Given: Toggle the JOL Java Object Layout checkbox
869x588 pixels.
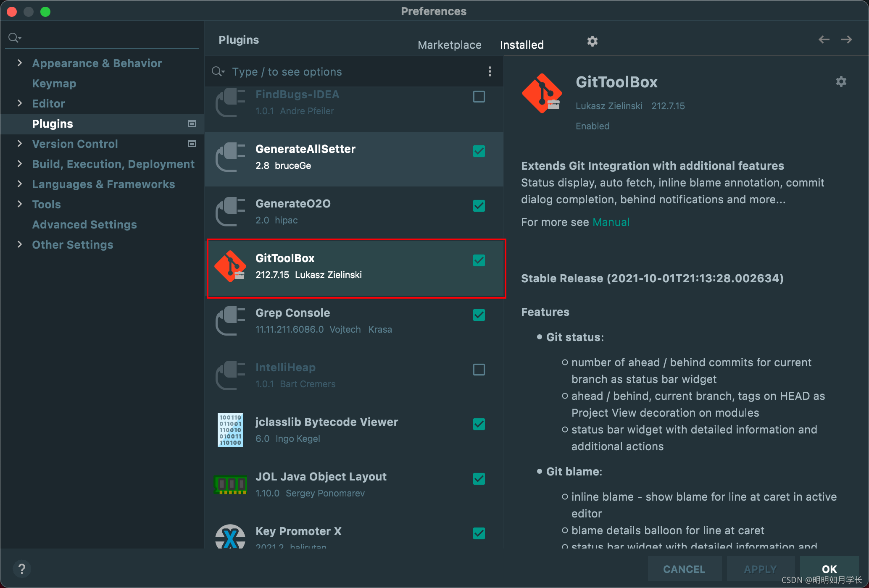Looking at the screenshot, I should [479, 479].
